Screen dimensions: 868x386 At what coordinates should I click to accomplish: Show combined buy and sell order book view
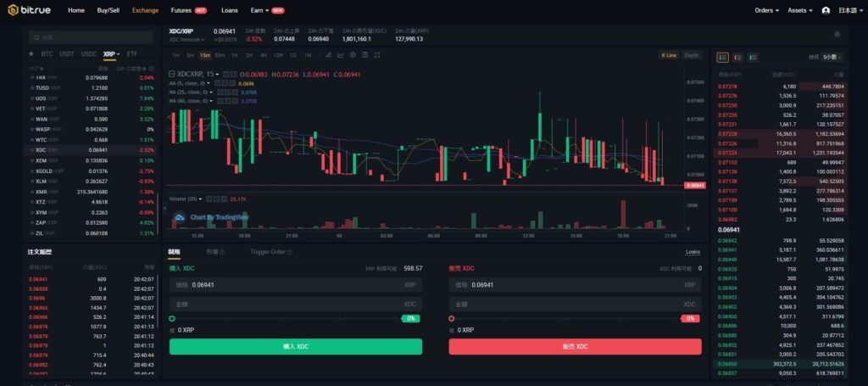click(722, 57)
